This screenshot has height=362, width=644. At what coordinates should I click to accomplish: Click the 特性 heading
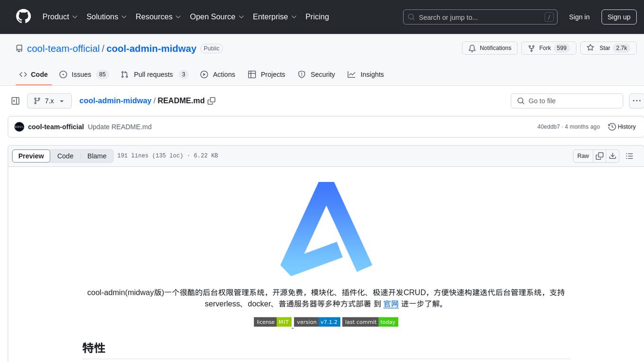[94, 348]
